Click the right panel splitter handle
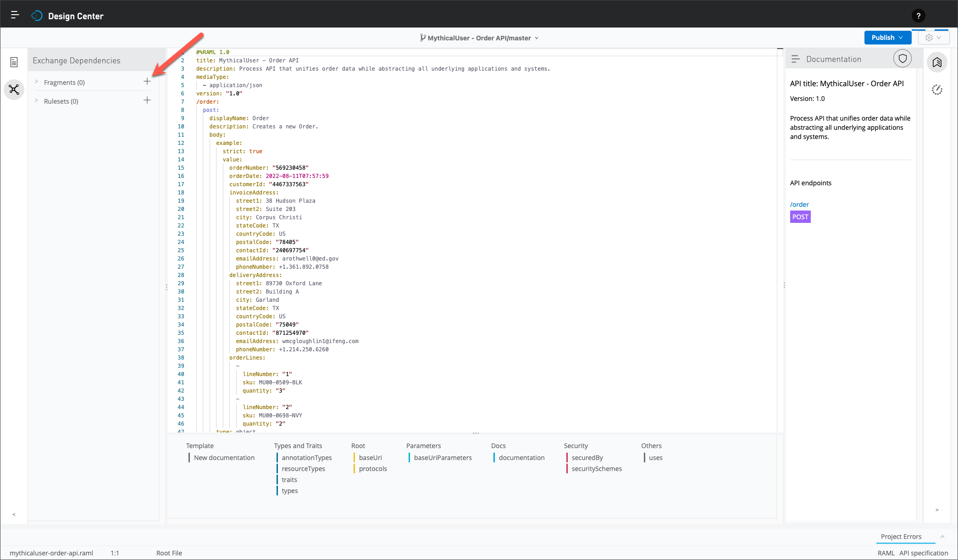This screenshot has width=958, height=560. point(784,285)
